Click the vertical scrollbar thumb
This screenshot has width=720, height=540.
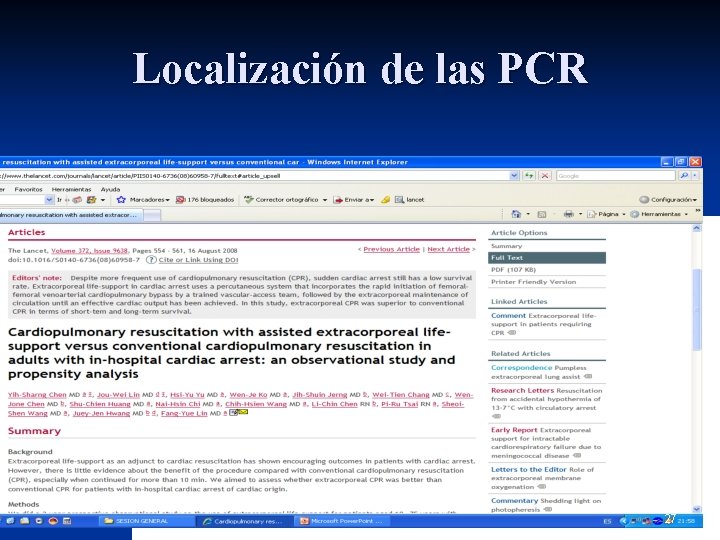(x=697, y=310)
